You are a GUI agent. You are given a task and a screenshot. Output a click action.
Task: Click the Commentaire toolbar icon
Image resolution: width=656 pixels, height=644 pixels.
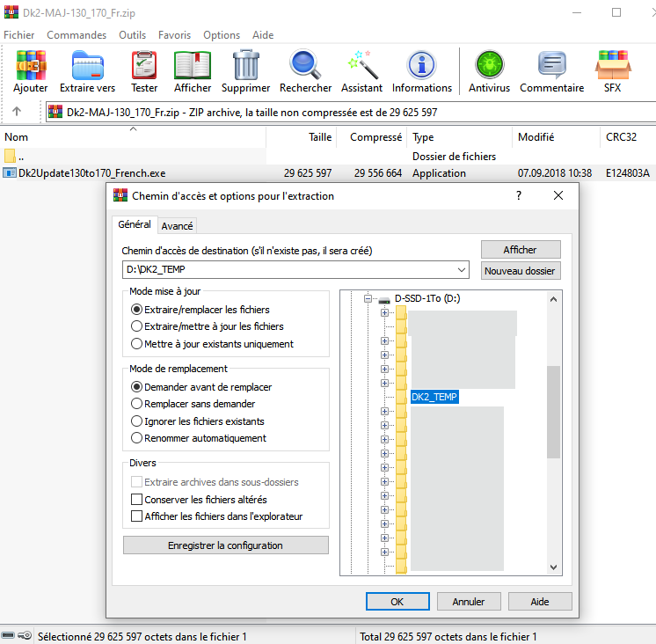tap(552, 65)
